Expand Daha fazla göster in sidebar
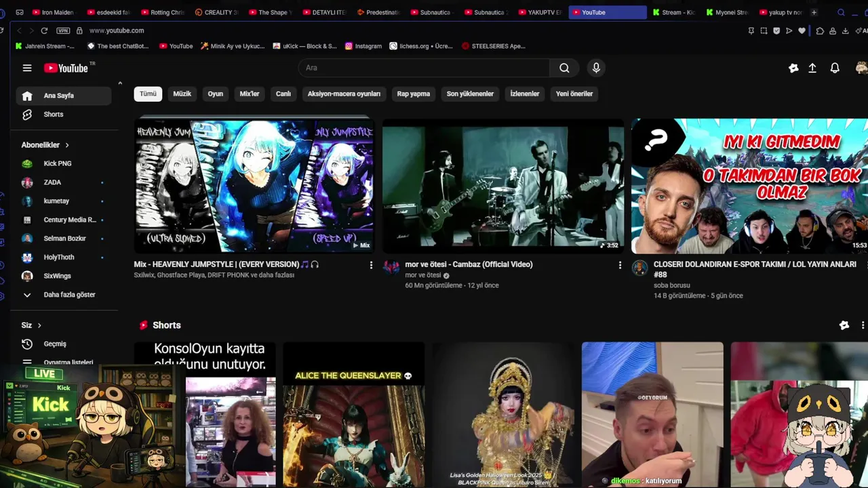The height and width of the screenshot is (488, 868). (64, 295)
